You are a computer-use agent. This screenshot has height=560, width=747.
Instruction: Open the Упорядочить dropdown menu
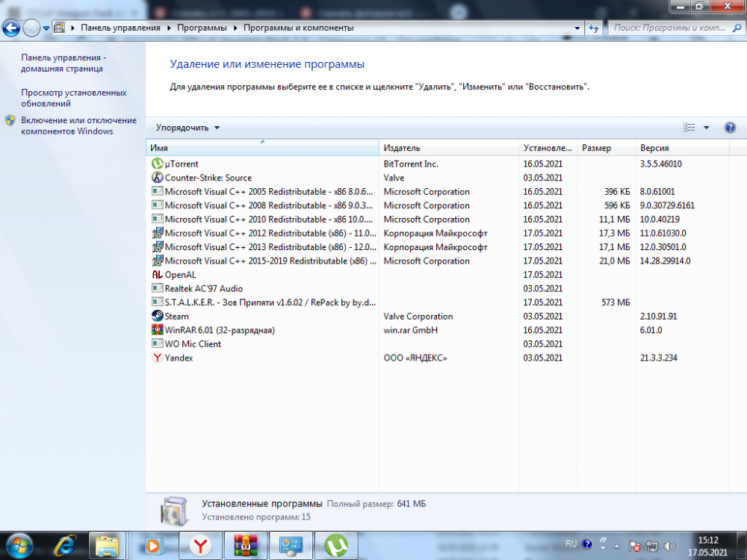click(187, 128)
